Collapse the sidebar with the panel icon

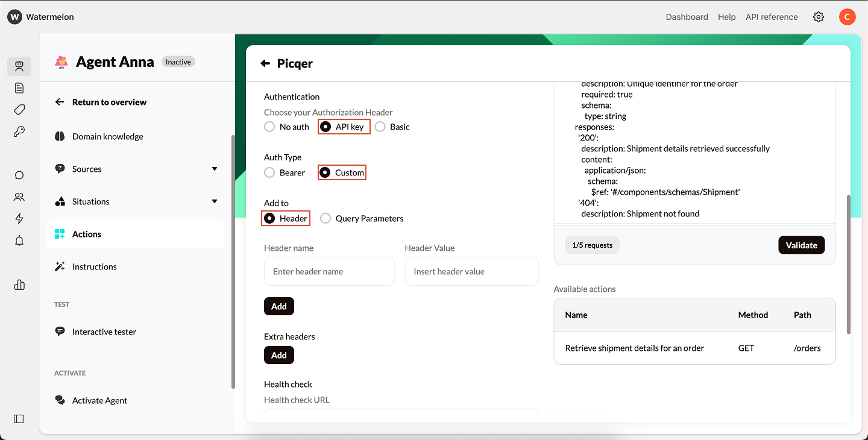pos(19,419)
